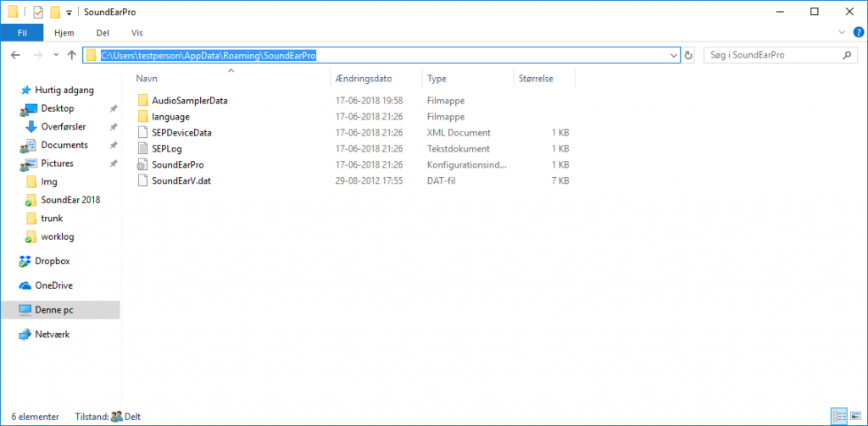Select the SEPDeviceData XML file icon
This screenshot has width=868, height=426.
click(x=142, y=133)
